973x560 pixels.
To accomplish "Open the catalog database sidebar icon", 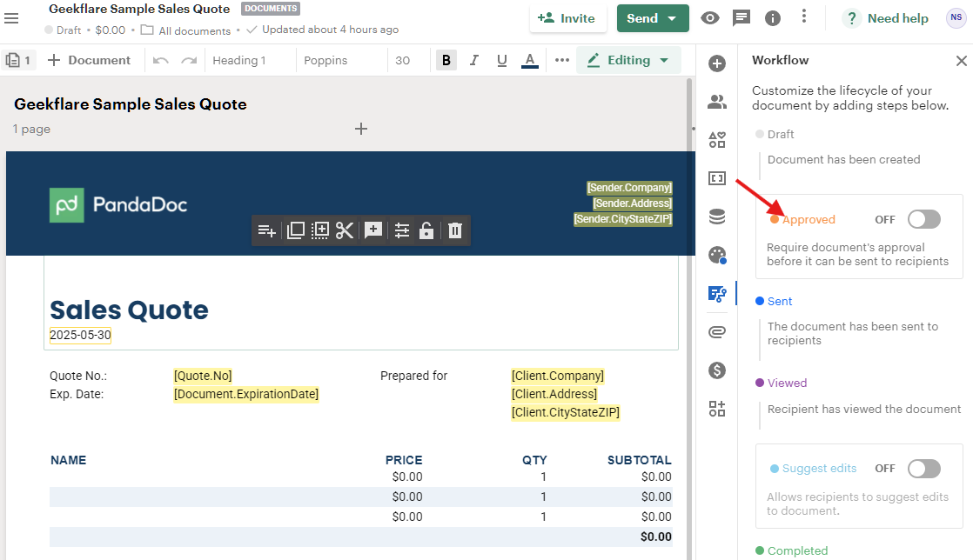I will 717,217.
